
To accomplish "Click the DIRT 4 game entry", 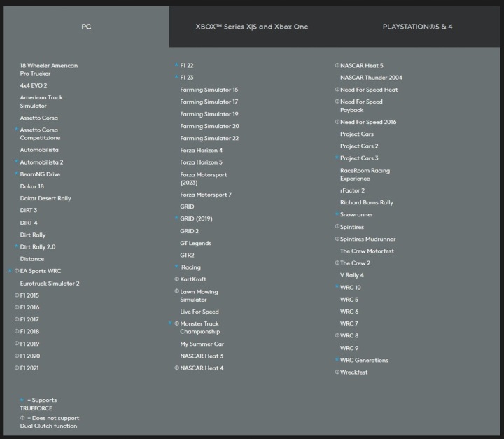I will click(x=29, y=223).
